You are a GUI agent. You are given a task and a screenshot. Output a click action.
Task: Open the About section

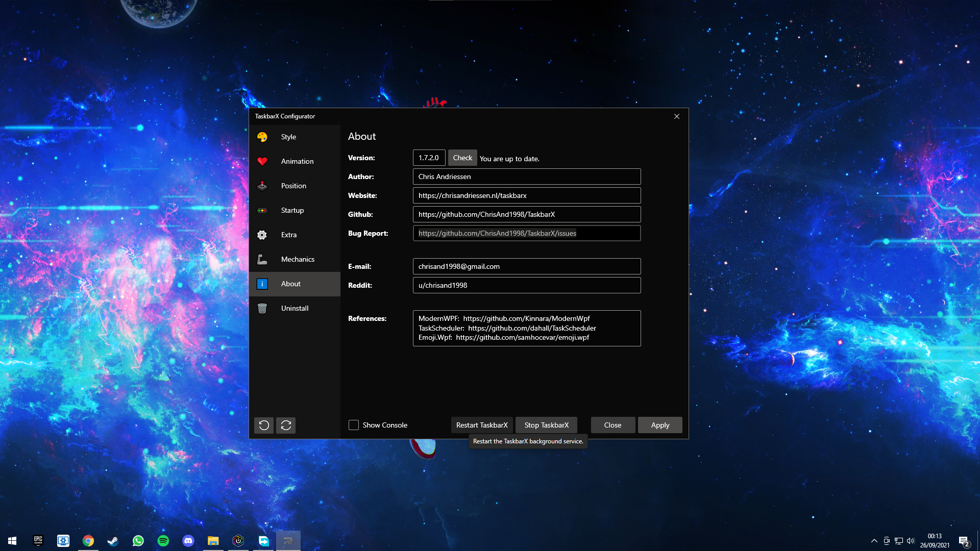[x=291, y=284]
